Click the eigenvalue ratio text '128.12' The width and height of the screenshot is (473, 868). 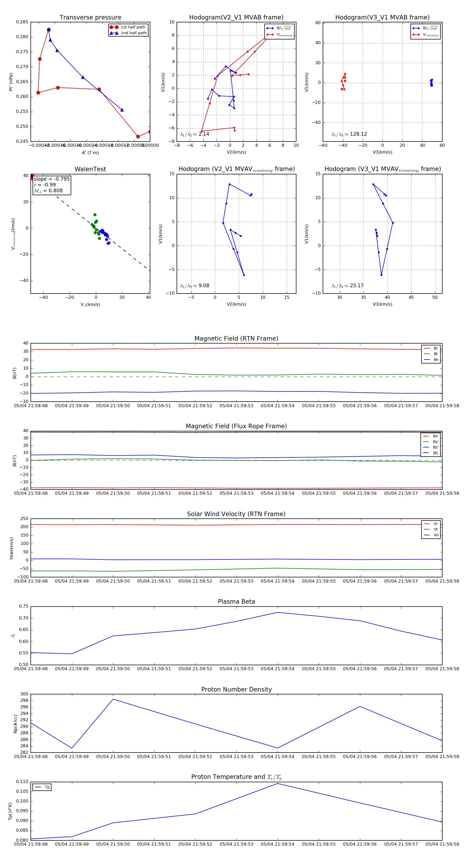[x=358, y=134]
